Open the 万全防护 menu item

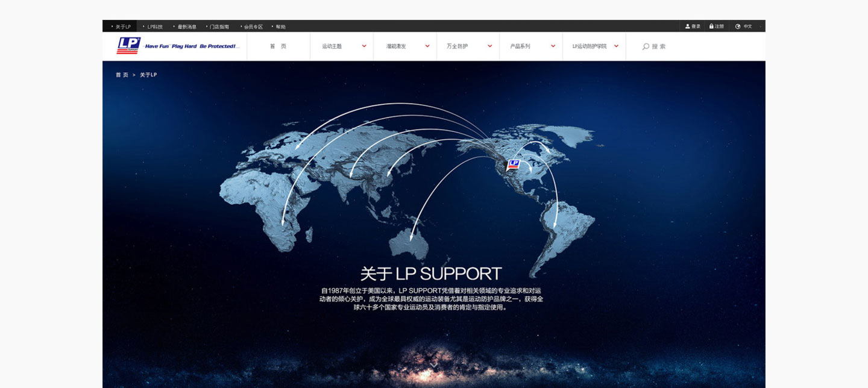click(x=457, y=46)
